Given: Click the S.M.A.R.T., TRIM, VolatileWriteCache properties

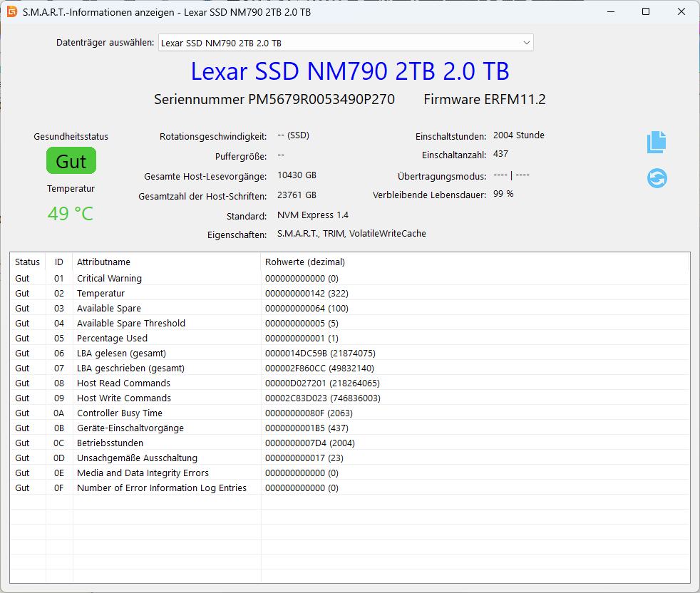Looking at the screenshot, I should pyautogui.click(x=352, y=234).
